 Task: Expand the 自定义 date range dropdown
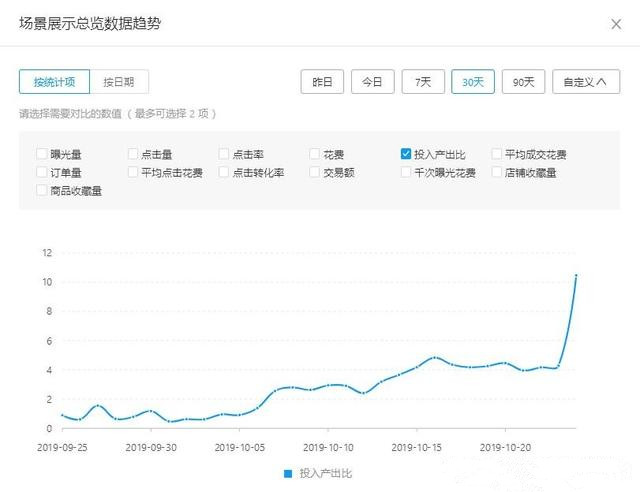[x=586, y=82]
